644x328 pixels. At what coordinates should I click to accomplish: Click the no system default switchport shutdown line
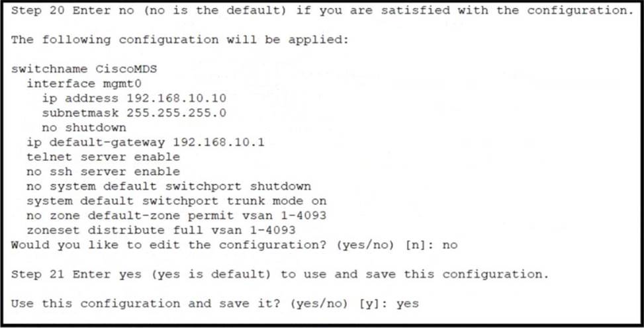(x=168, y=186)
